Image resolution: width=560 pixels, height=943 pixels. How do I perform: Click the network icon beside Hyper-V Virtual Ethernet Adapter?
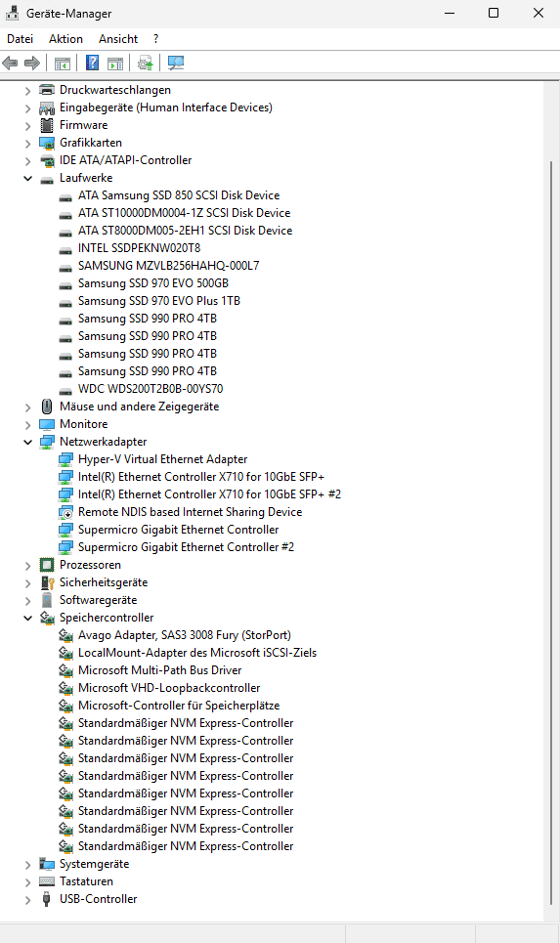point(65,459)
